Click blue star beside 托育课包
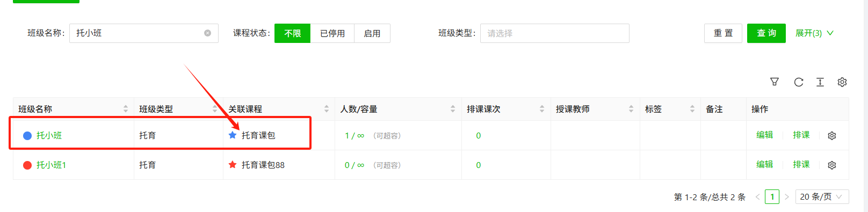The image size is (868, 212). tap(233, 135)
